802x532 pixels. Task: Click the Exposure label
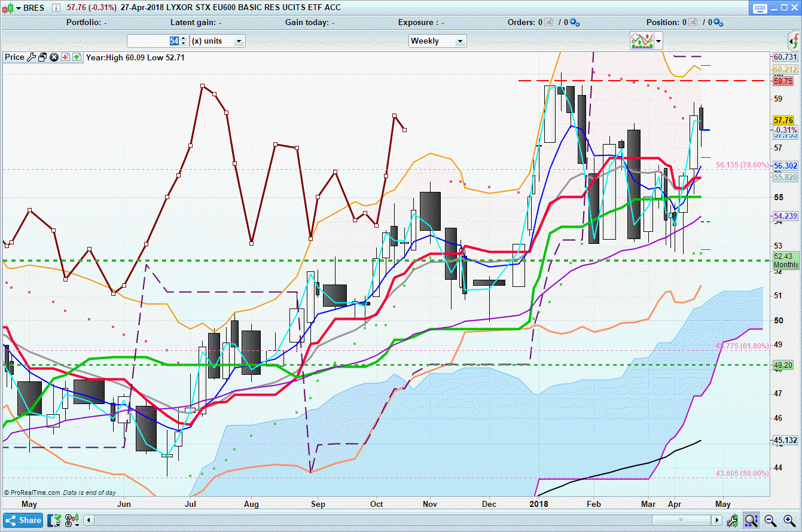coord(421,23)
